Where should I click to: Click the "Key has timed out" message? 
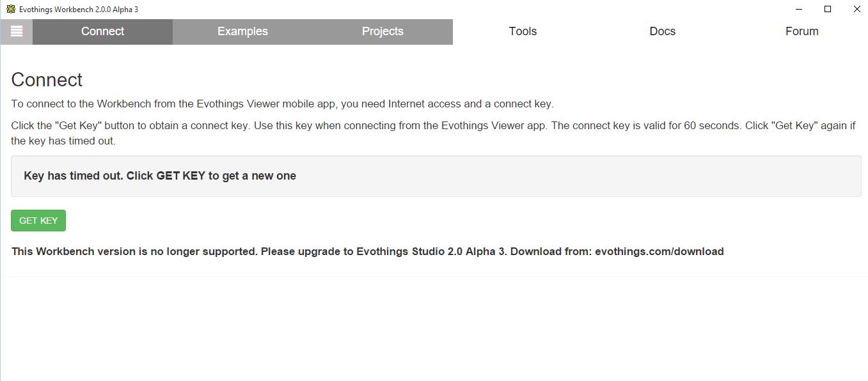pos(160,176)
